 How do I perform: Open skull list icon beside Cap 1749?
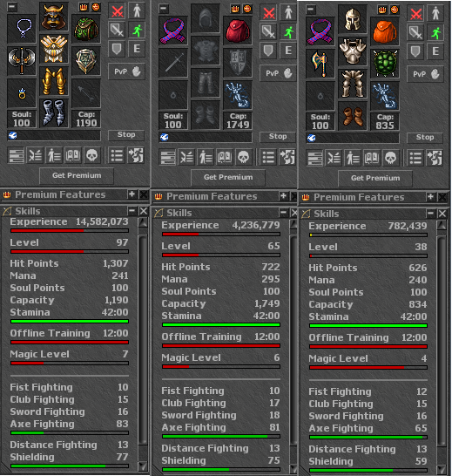(x=243, y=158)
